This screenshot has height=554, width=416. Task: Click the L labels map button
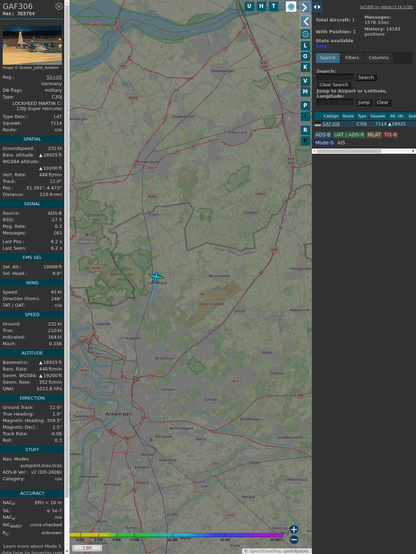305,46
